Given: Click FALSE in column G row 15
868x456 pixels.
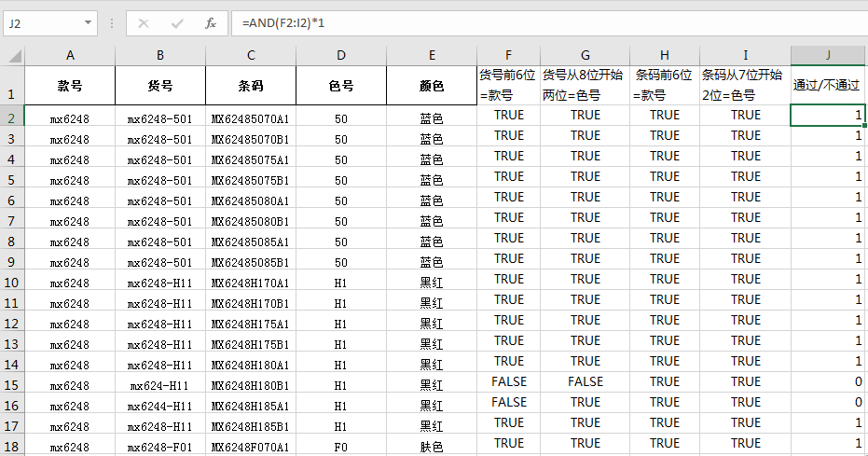Looking at the screenshot, I should tap(586, 381).
